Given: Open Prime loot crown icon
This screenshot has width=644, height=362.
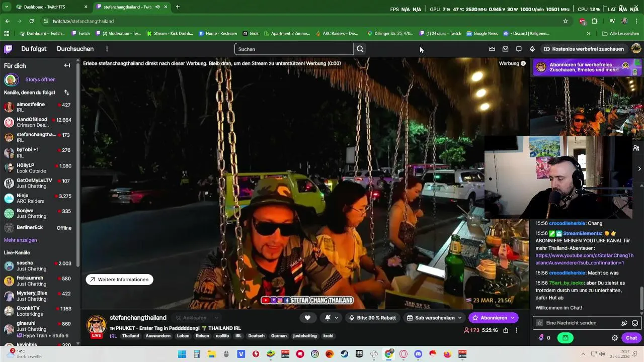Looking at the screenshot, I should (492, 49).
